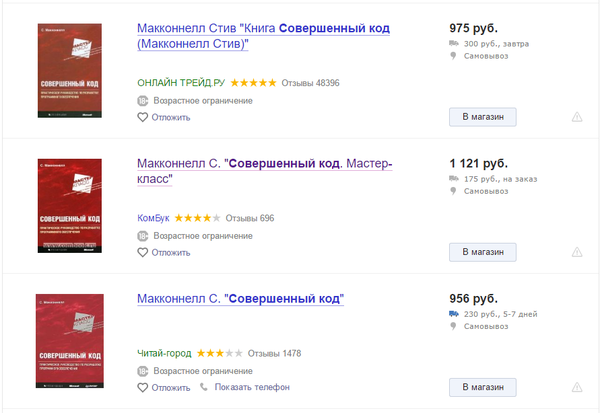
Task: Click the heart icon in the ОНЛАЙН ТРЕЙД.РУ listing
Action: click(x=143, y=117)
